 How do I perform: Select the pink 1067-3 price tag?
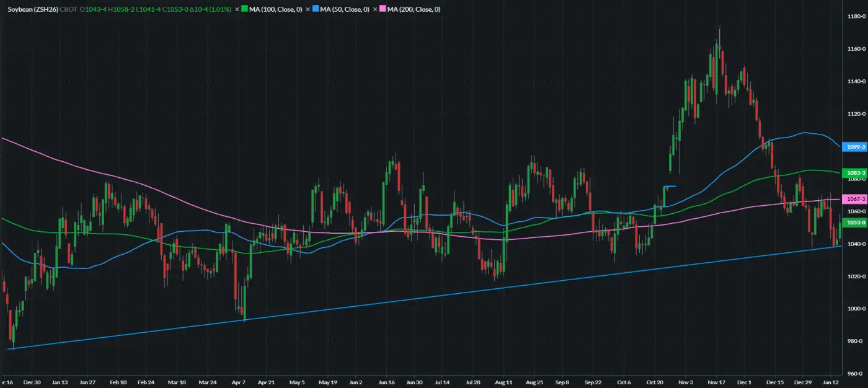coord(855,199)
